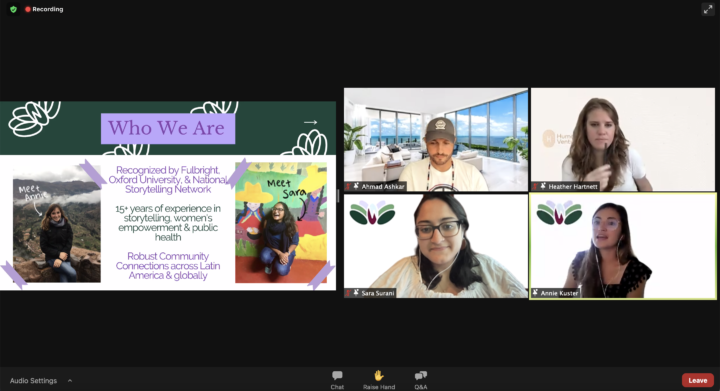The height and width of the screenshot is (391, 720).
Task: Select Ahmad Ashkar's video tile
Action: 436,140
